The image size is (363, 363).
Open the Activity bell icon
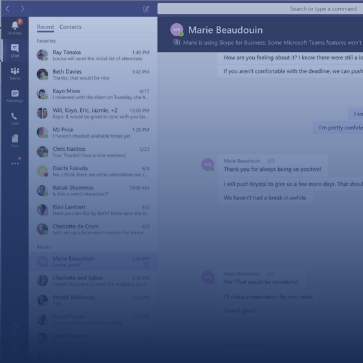(x=15, y=27)
